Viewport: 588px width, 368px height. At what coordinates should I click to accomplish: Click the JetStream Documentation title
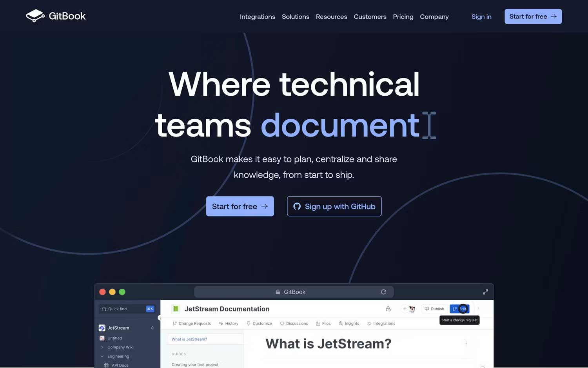point(227,309)
